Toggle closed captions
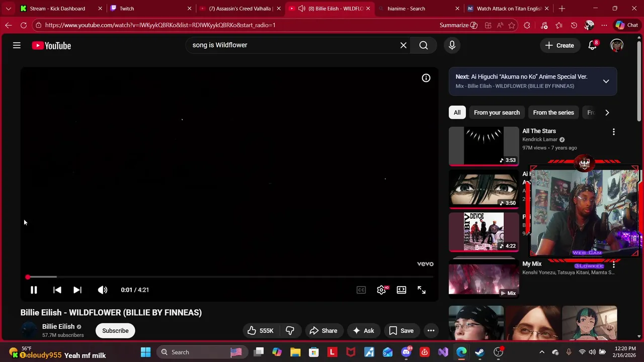The height and width of the screenshot is (362, 644). (361, 290)
